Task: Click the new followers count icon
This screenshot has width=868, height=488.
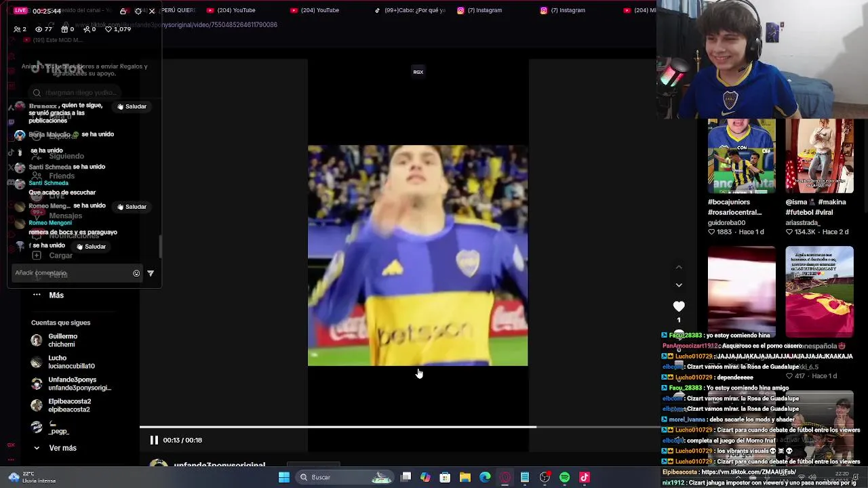Action: pos(87,29)
